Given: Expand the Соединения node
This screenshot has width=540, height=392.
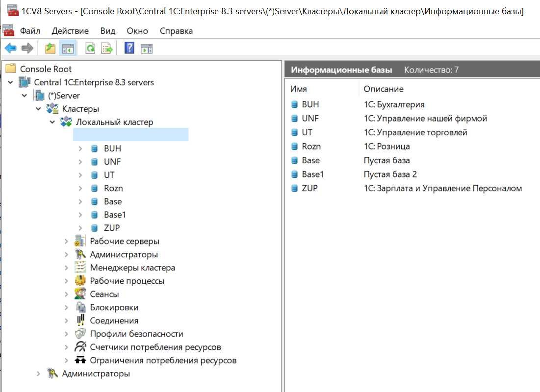Looking at the screenshot, I should 66,321.
